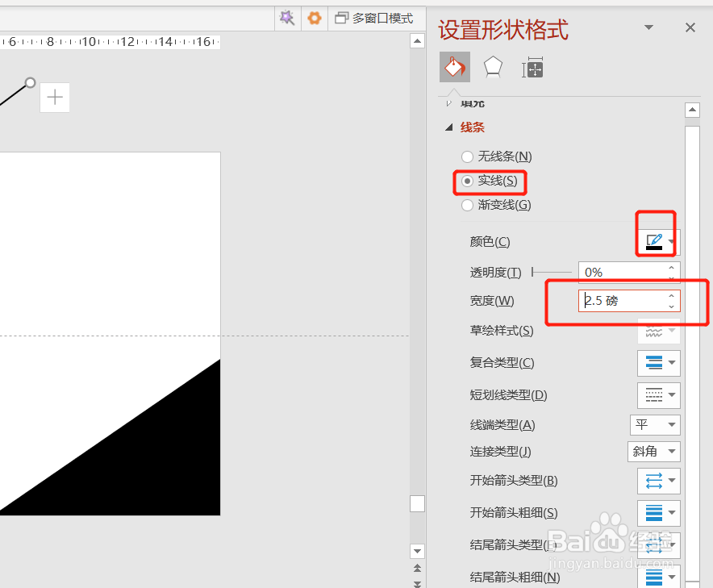This screenshot has height=588, width=713.
Task: Open the 复合类型 compound type dropdown
Action: [658, 363]
